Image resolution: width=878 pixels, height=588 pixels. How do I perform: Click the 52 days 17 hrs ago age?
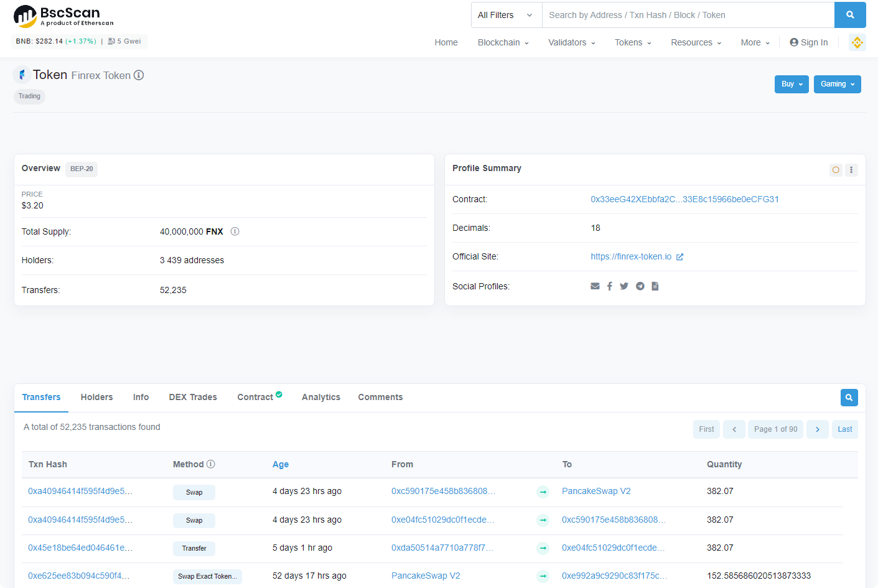[x=309, y=576]
